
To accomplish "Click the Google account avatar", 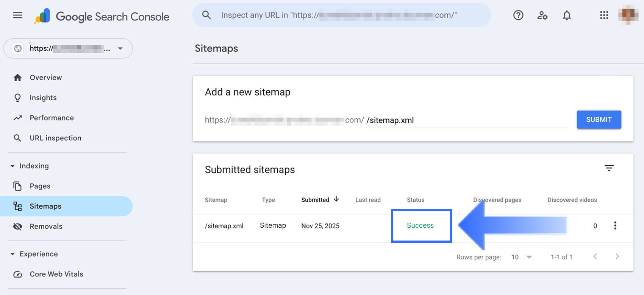I will click(628, 16).
